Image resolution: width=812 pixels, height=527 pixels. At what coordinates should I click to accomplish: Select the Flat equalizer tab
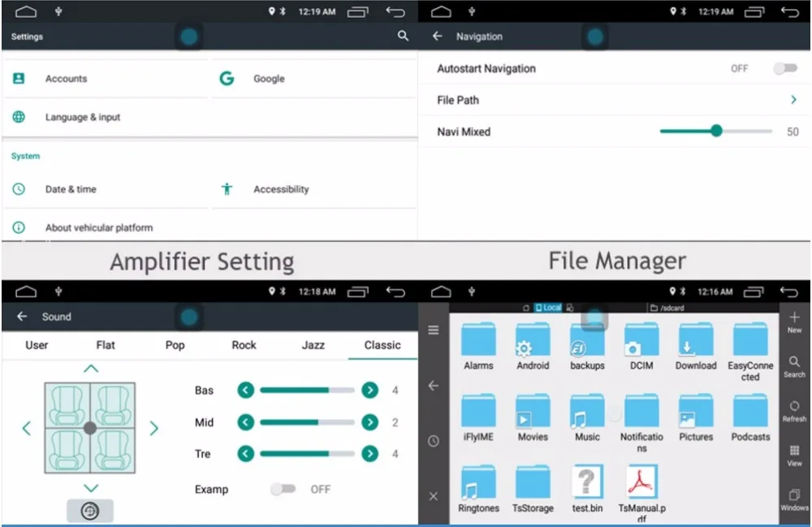click(106, 345)
